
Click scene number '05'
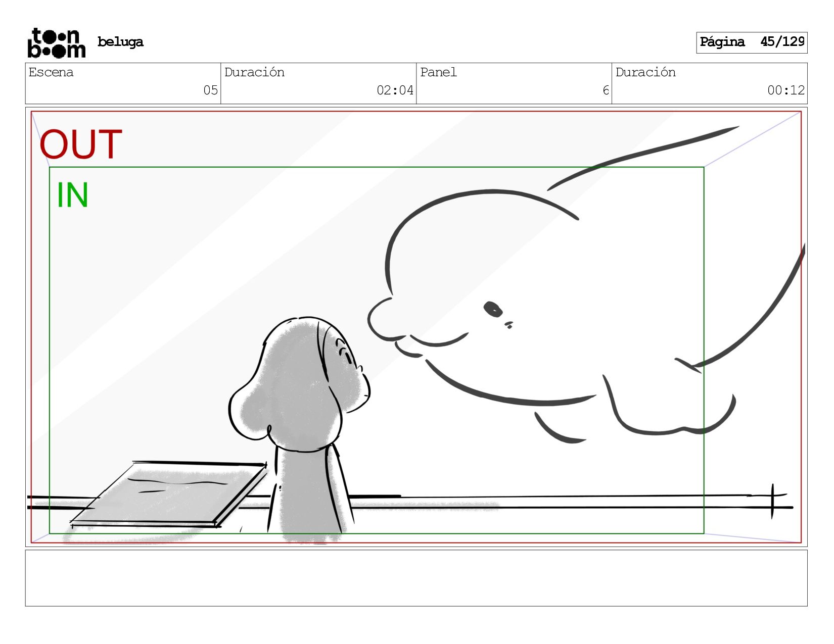click(211, 90)
